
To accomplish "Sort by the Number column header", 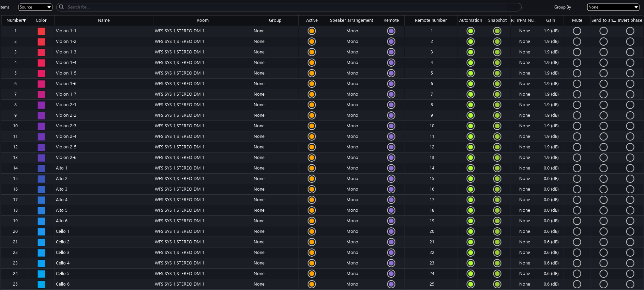I will click(x=16, y=20).
